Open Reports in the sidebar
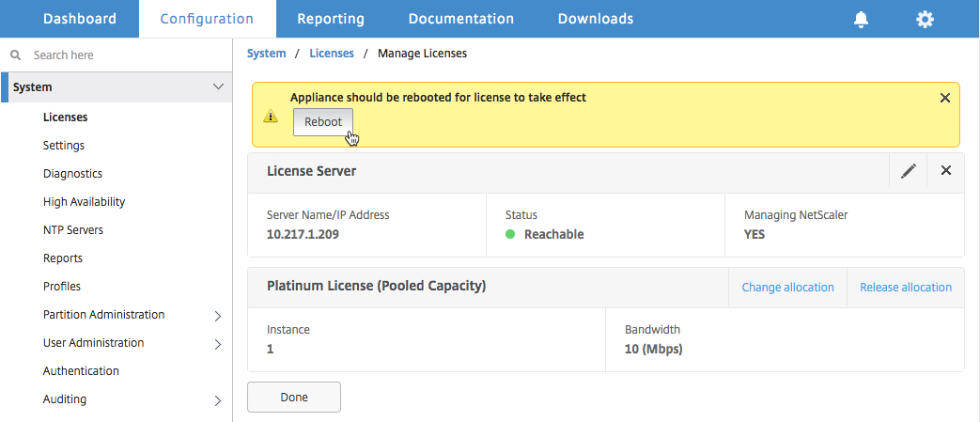 coord(63,258)
